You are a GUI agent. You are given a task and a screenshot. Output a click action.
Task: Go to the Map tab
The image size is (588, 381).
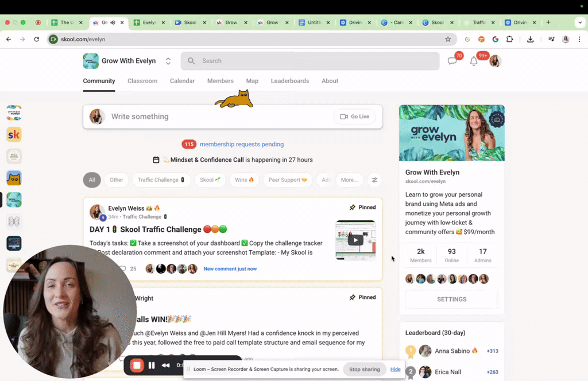click(252, 81)
